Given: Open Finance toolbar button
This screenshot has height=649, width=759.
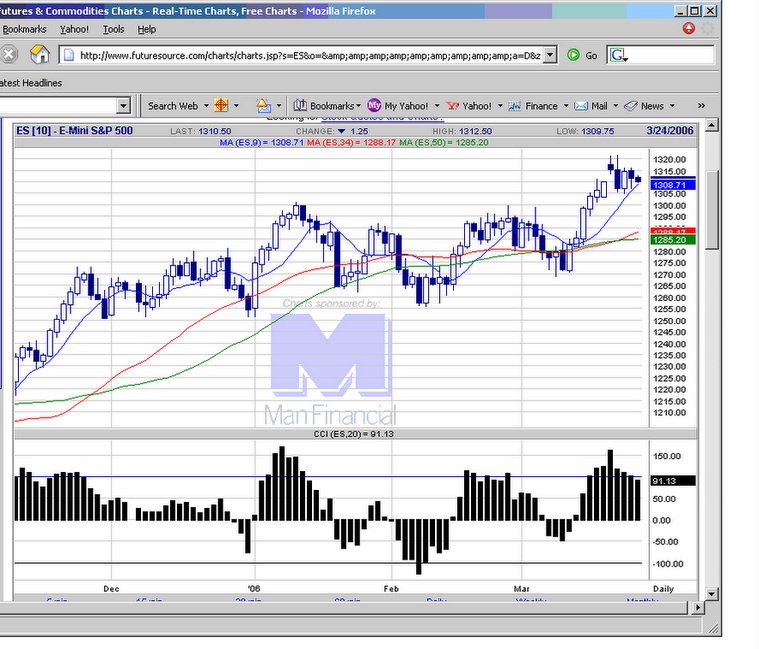Looking at the screenshot, I should (533, 106).
